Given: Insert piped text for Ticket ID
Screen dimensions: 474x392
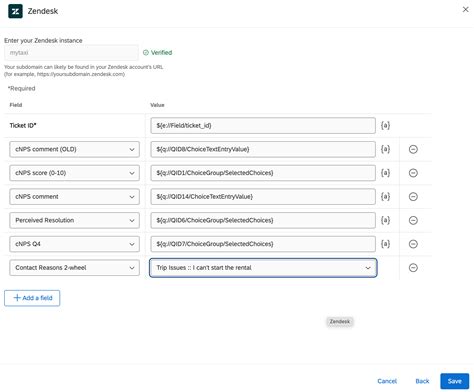Looking at the screenshot, I should click(x=385, y=126).
